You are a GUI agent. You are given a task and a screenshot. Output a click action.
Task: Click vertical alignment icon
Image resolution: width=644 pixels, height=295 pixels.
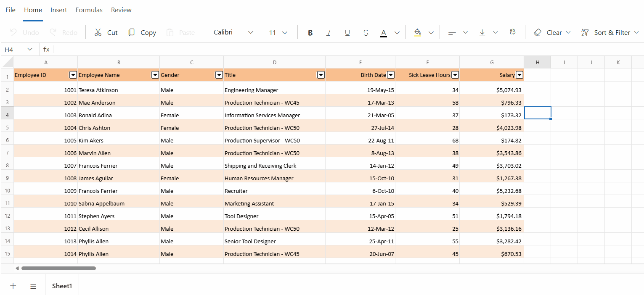tap(482, 32)
